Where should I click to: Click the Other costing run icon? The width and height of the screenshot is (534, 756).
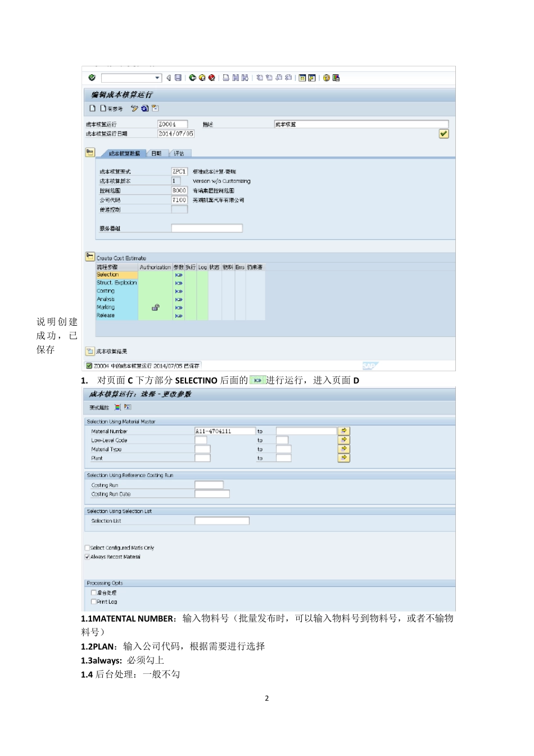tap(145, 108)
